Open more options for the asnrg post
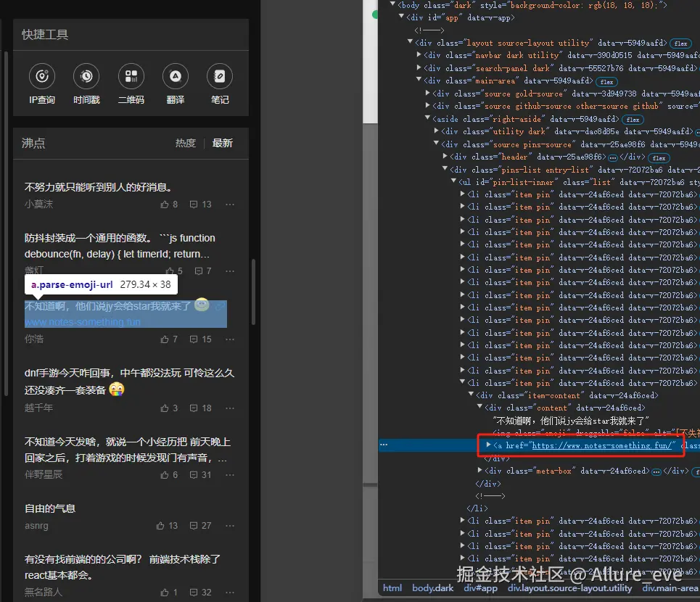Screen dimensions: 700x602 230,526
